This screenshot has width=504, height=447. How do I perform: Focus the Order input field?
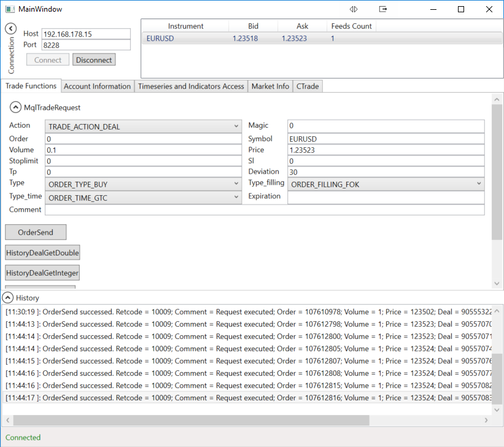(144, 139)
